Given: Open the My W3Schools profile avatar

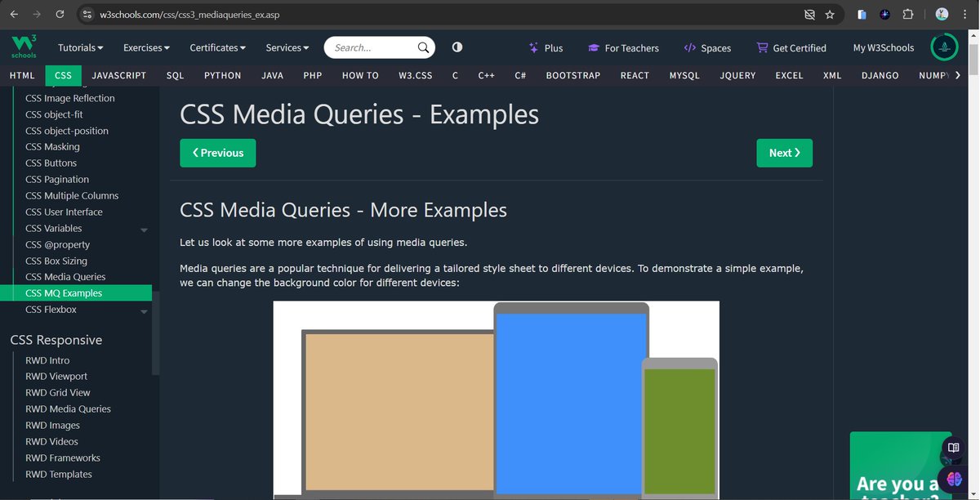Looking at the screenshot, I should tap(944, 47).
